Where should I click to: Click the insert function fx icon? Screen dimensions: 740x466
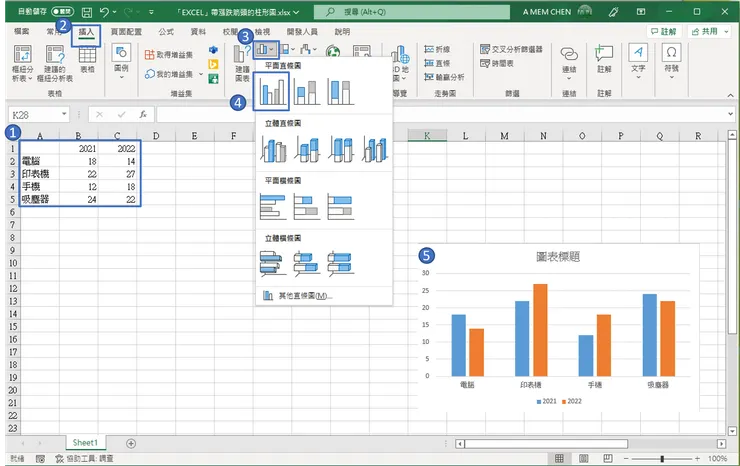[143, 114]
